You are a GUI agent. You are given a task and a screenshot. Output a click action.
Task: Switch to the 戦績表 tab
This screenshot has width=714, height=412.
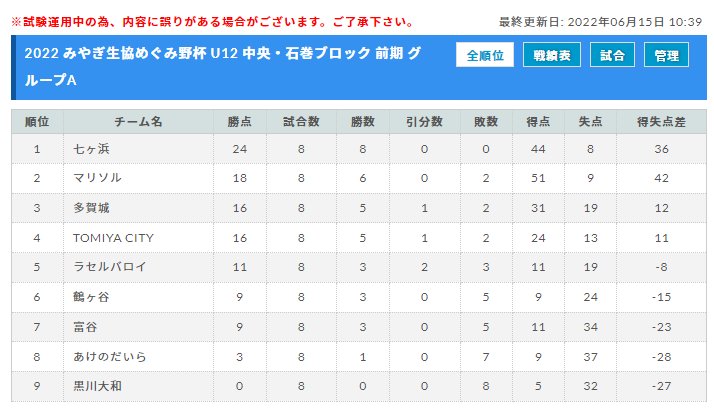coord(552,55)
